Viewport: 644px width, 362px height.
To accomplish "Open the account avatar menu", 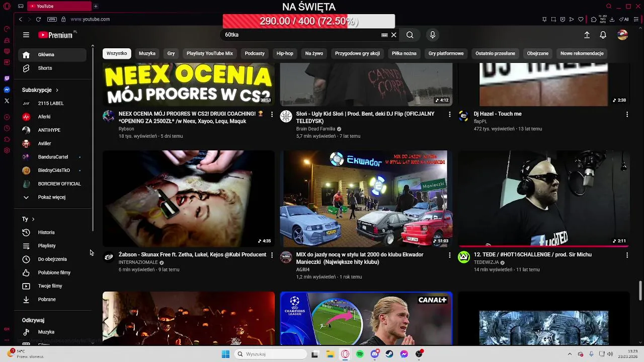I will [622, 35].
